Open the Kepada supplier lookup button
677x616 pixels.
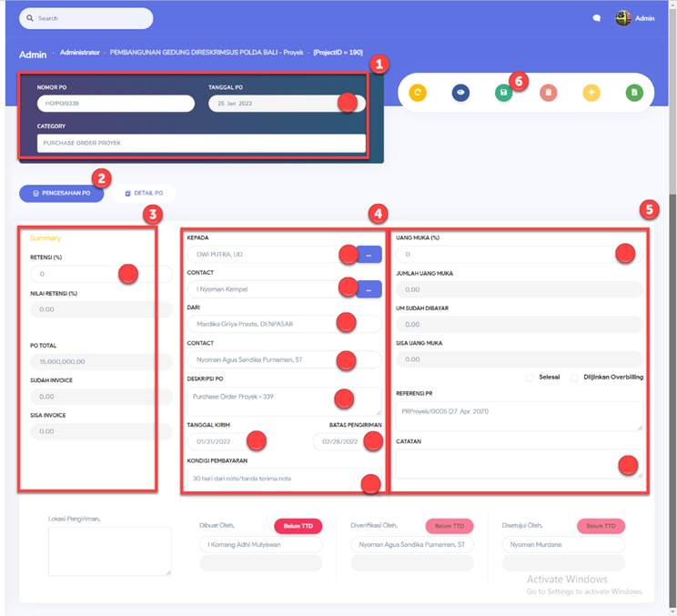pyautogui.click(x=369, y=255)
